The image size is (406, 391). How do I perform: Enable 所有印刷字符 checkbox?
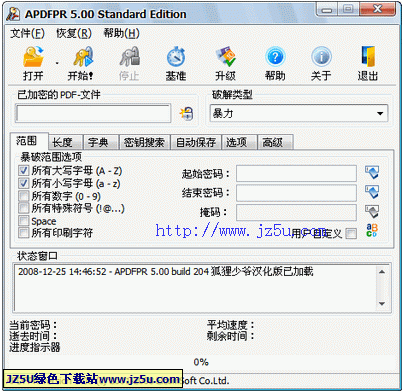24,233
